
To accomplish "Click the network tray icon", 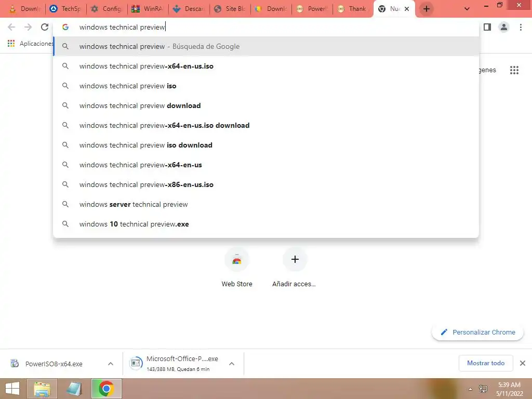I will [x=483, y=389].
